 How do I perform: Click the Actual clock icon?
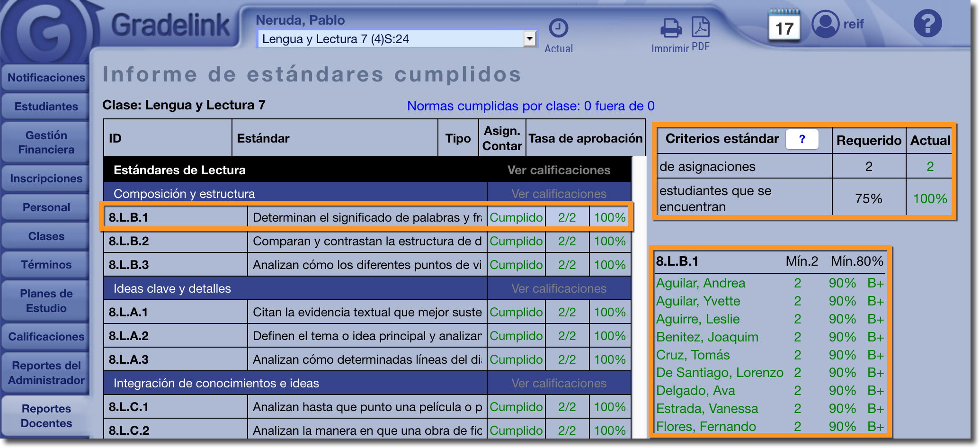click(x=558, y=28)
